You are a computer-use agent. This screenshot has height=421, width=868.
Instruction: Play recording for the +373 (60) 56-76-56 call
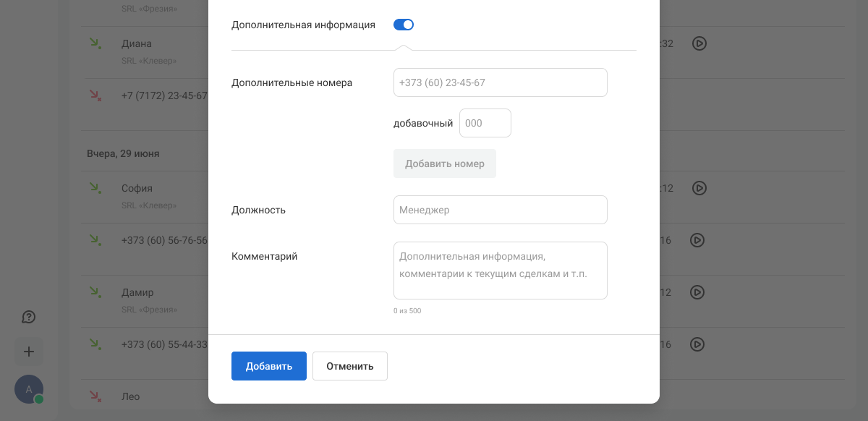pos(697,240)
